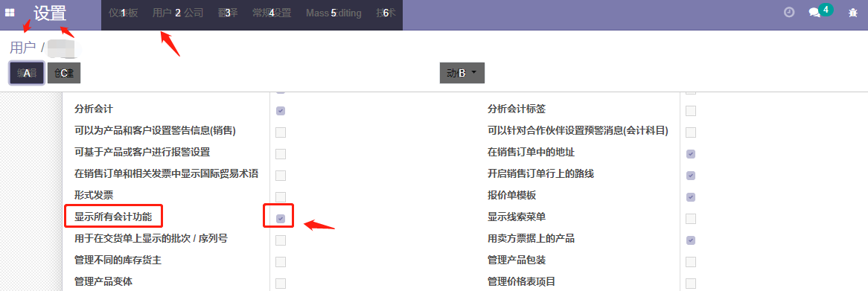Click the 用卖方票据上的产品 label text

531,238
